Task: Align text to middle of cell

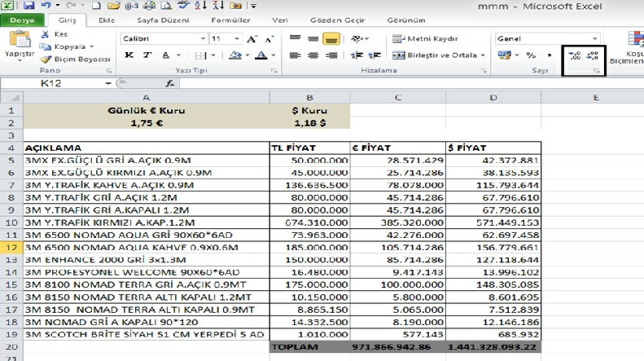Action: pyautogui.click(x=313, y=38)
